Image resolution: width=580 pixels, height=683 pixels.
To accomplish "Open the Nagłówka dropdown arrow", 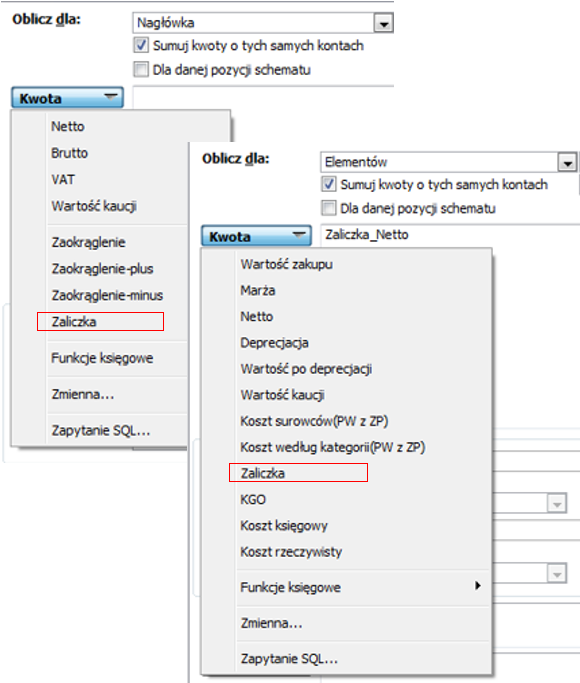I will [x=384, y=24].
